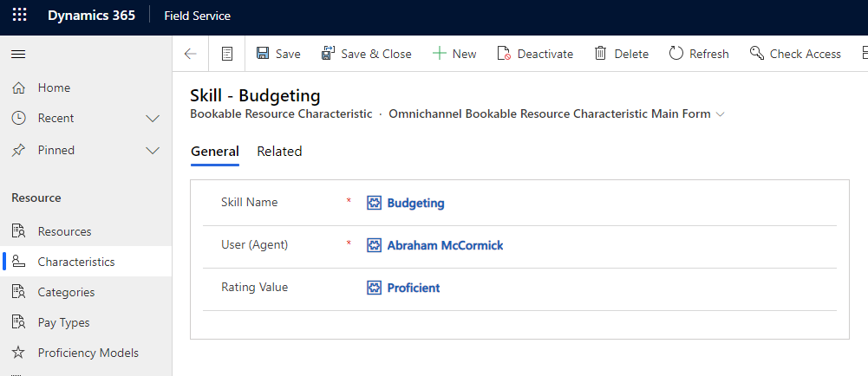Open the record set form icon

pyautogui.click(x=227, y=55)
